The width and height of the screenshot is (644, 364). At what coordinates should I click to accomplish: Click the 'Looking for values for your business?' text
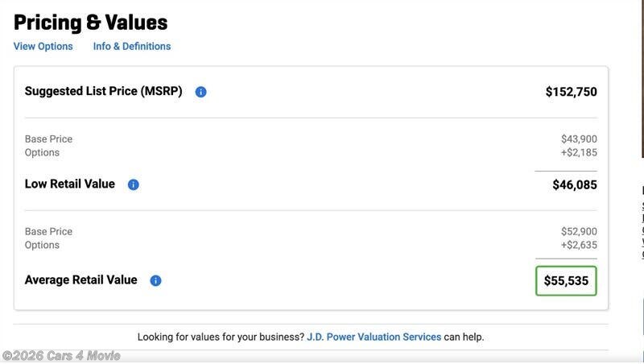coord(220,337)
